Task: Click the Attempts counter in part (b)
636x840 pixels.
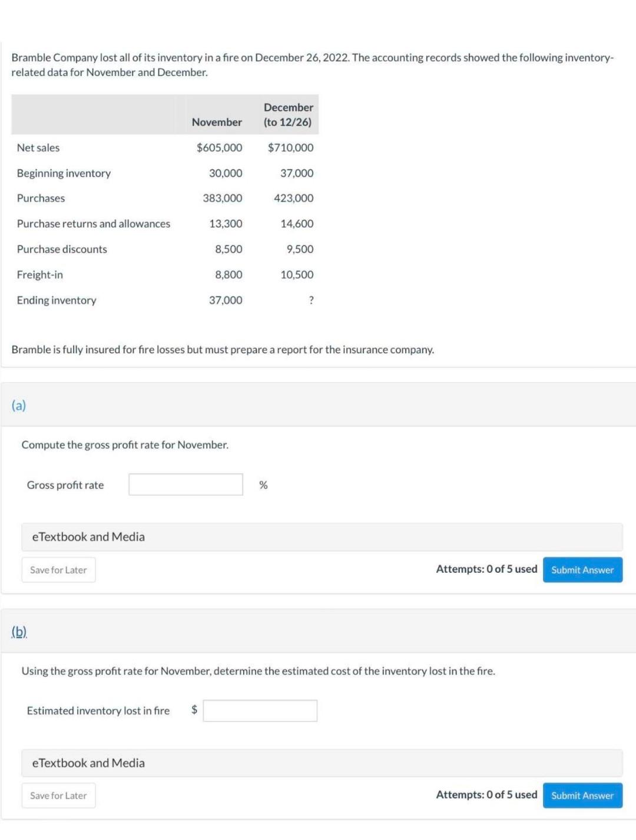Action: click(x=486, y=795)
